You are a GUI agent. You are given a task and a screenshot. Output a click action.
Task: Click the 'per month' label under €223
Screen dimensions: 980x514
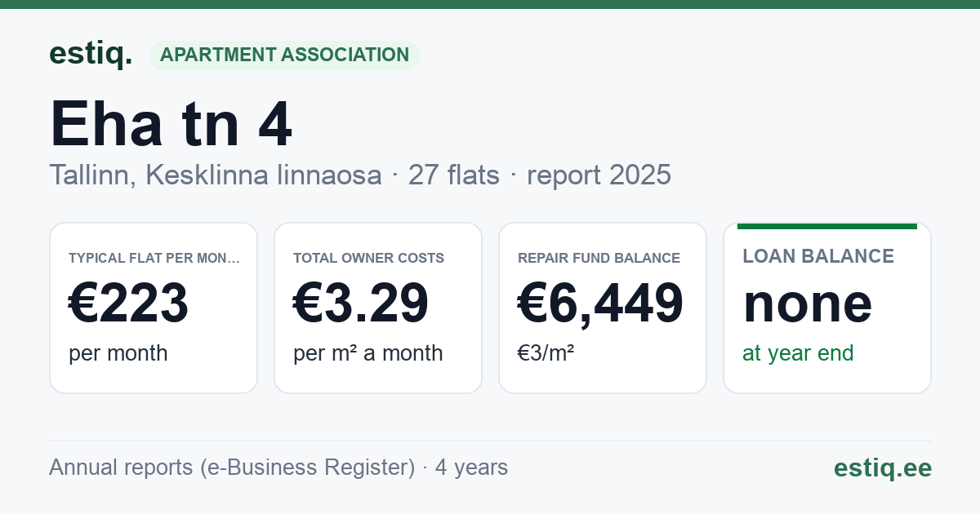[118, 353]
